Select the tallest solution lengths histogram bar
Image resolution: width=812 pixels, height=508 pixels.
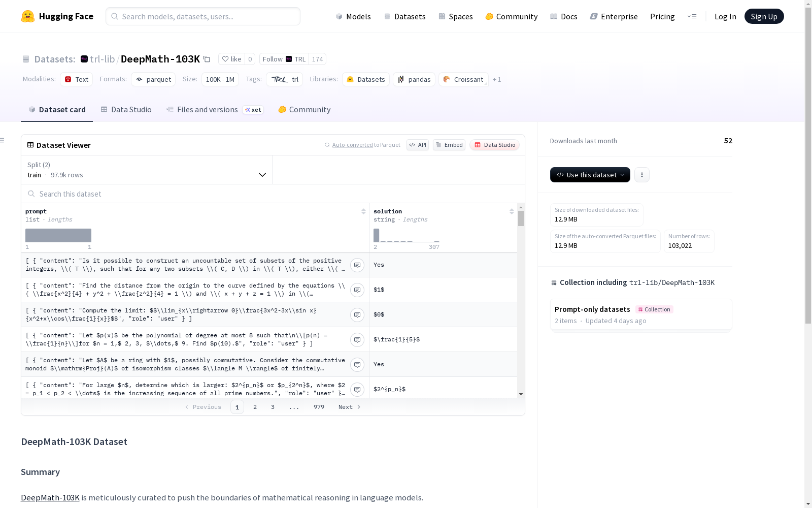376,235
